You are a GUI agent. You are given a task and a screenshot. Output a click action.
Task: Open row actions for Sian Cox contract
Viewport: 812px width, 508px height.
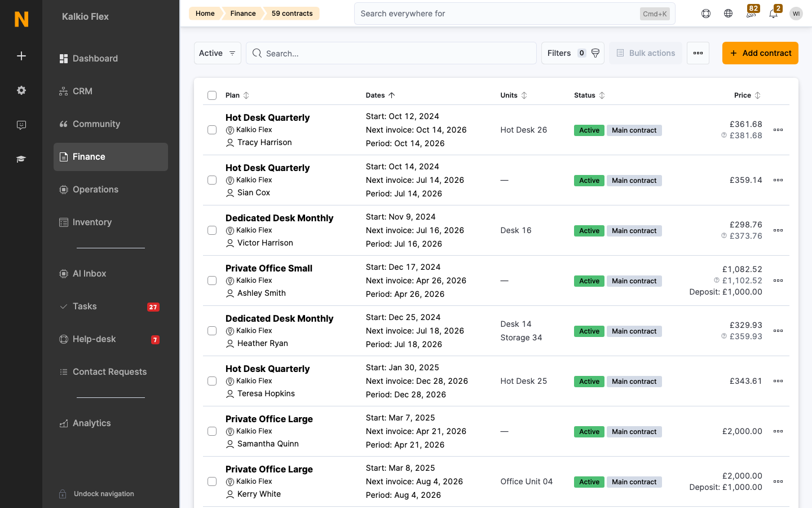pyautogui.click(x=778, y=180)
